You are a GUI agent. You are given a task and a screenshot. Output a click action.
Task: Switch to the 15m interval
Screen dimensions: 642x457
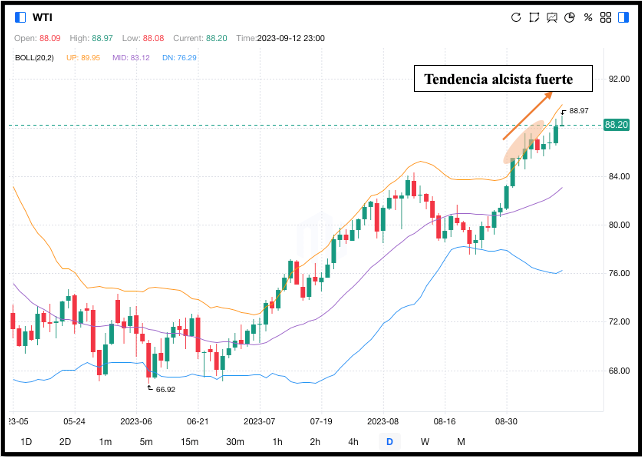click(188, 441)
